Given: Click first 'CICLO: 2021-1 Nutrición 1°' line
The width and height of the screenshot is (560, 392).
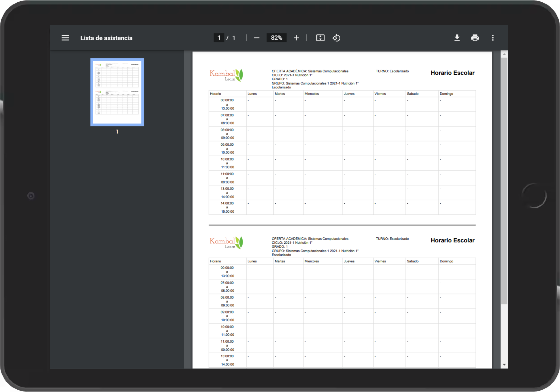Looking at the screenshot, I should [x=292, y=75].
